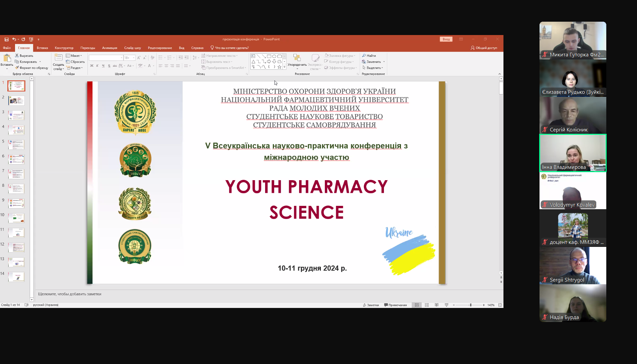Click the Find (Найти) magnifier
Image resolution: width=637 pixels, height=364 pixels.
pyautogui.click(x=369, y=56)
